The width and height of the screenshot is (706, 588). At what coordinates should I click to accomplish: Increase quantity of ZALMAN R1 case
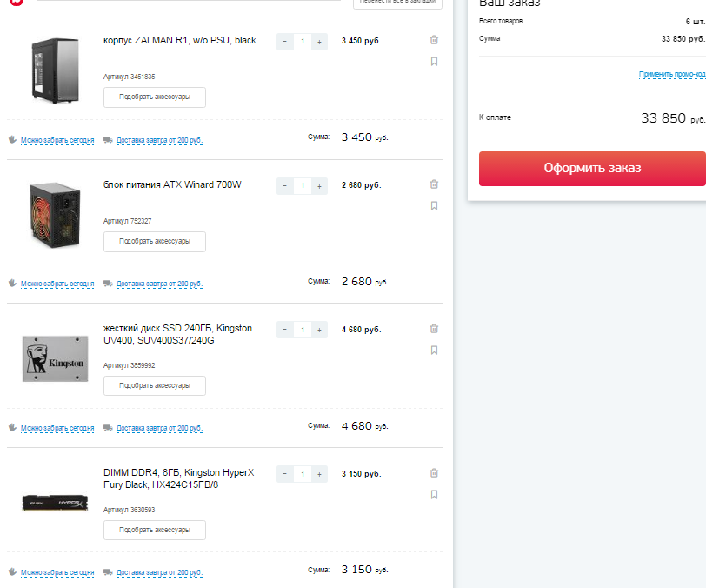click(x=319, y=42)
